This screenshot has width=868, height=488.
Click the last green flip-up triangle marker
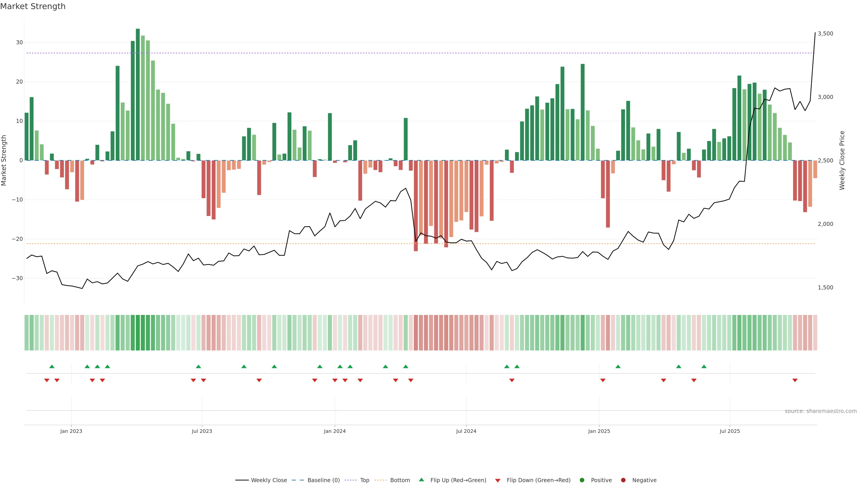click(x=704, y=366)
